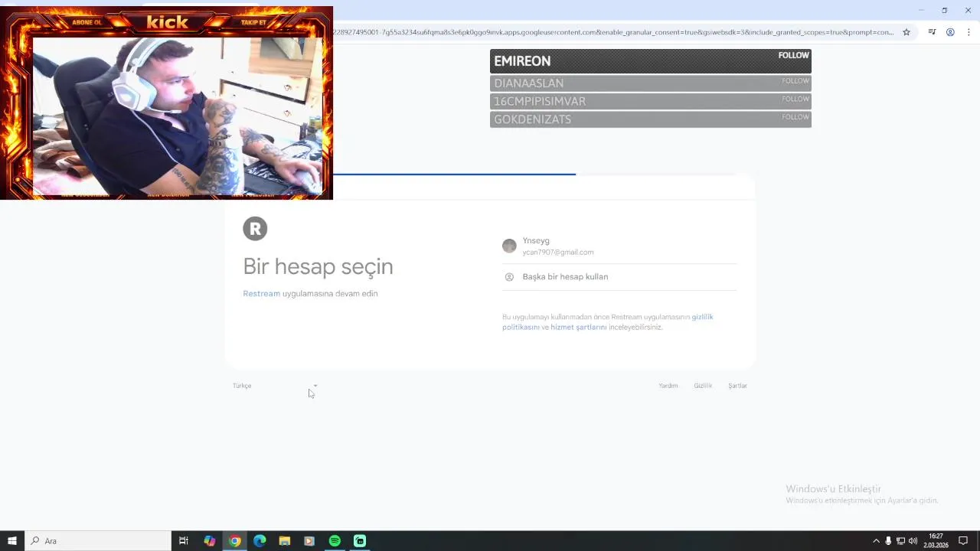Open the taskbar clock and date
Viewport: 980px width, 551px height.
(936, 541)
